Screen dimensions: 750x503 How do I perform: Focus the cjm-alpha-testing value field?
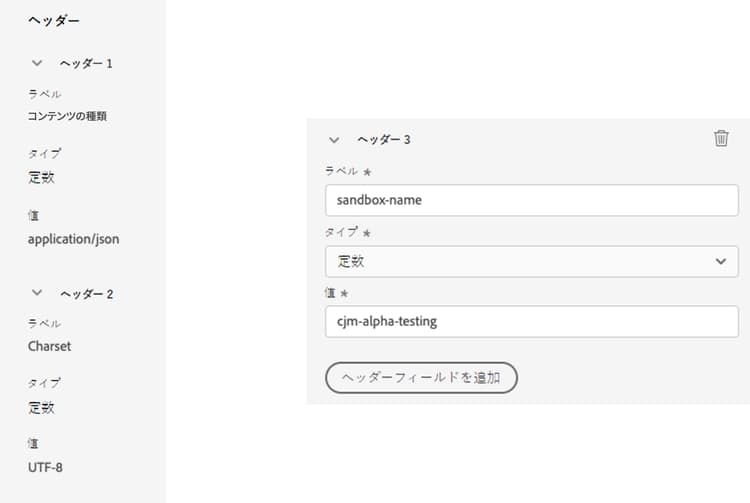tap(531, 321)
